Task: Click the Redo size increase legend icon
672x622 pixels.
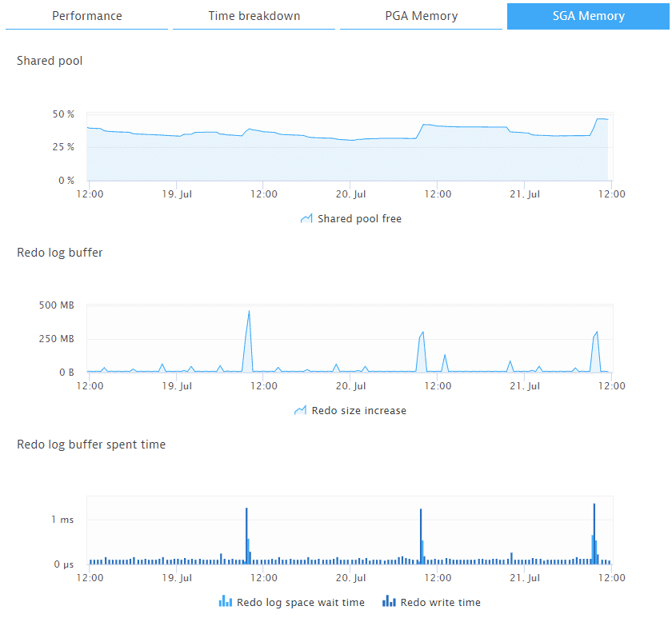Action: click(300, 410)
